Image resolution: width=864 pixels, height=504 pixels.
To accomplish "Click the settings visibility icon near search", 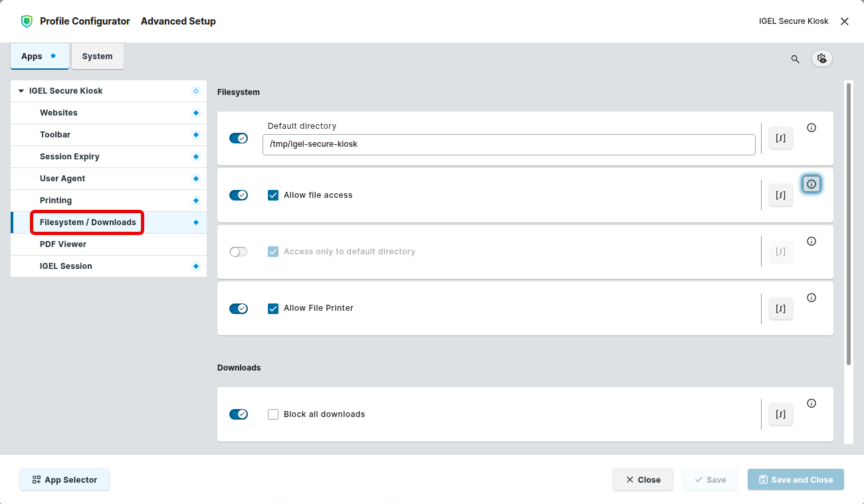I will (x=822, y=58).
